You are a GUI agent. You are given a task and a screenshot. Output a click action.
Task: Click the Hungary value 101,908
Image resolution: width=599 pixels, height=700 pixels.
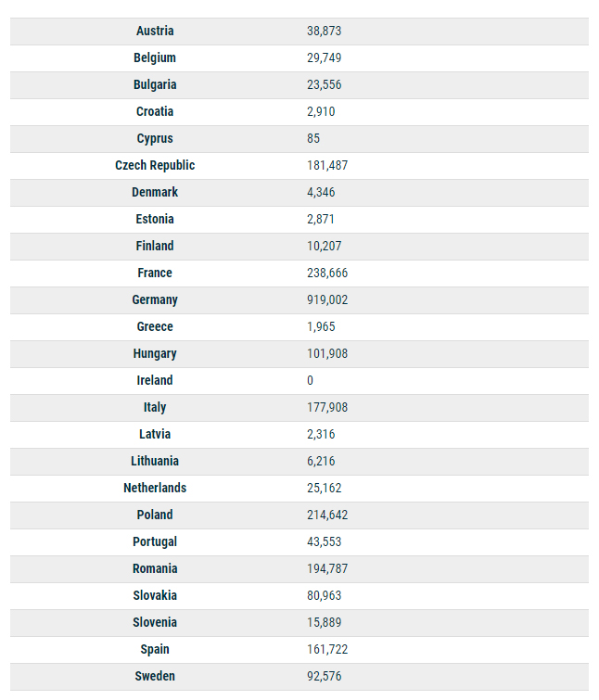[x=327, y=353]
